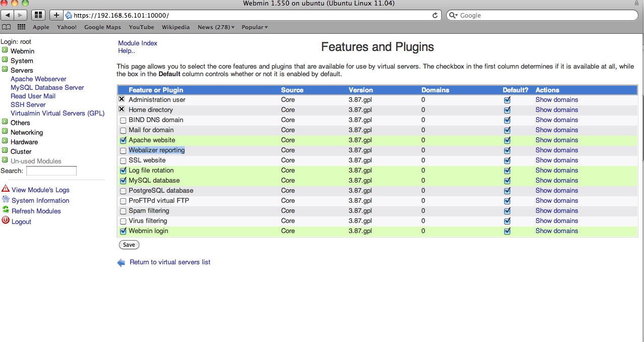Show domains for Apache website
This screenshot has height=342, width=644.
click(x=557, y=140)
